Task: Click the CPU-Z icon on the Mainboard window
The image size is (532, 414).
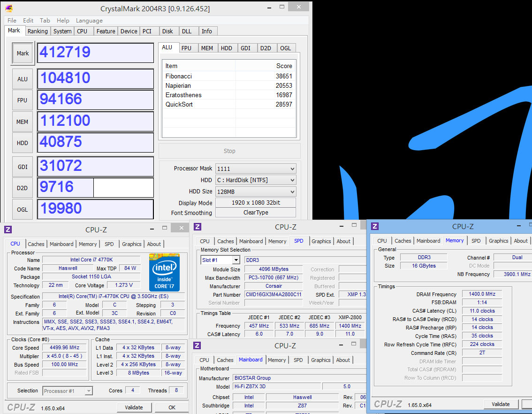Action: click(x=198, y=345)
